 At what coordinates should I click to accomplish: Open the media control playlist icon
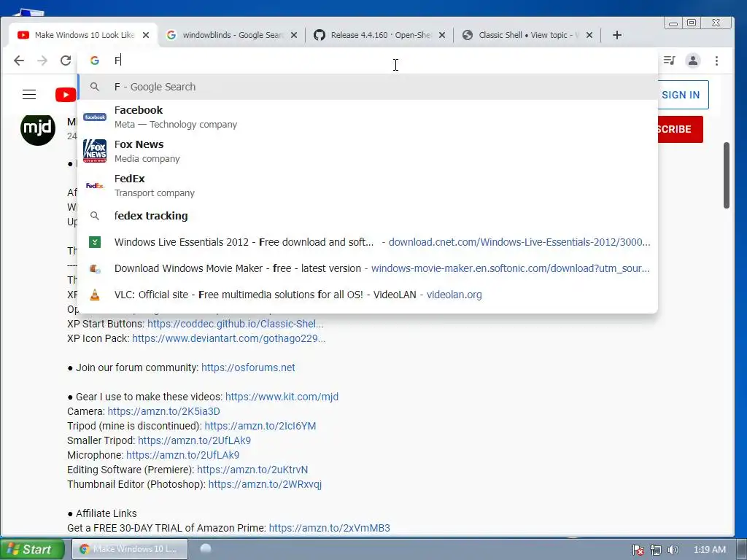point(670,61)
